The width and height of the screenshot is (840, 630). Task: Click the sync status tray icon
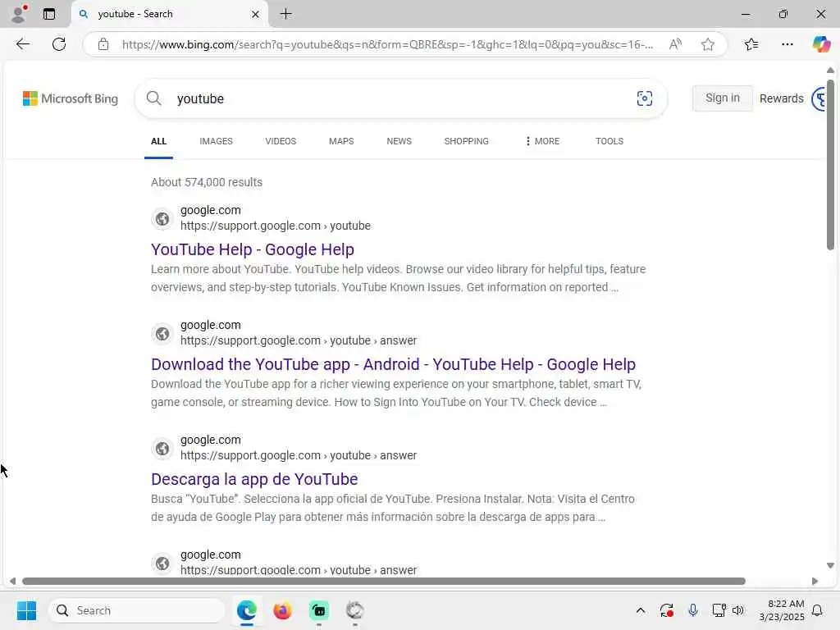(666, 610)
